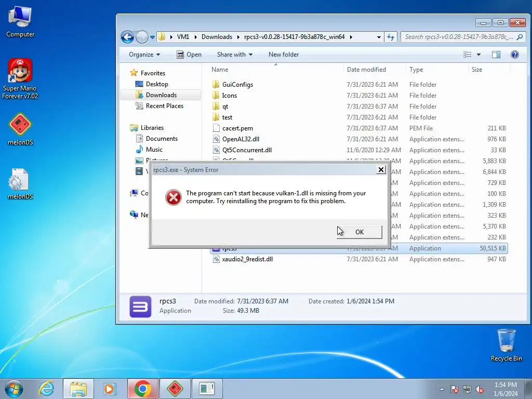Open Music library
532x399 pixels.
pos(154,149)
